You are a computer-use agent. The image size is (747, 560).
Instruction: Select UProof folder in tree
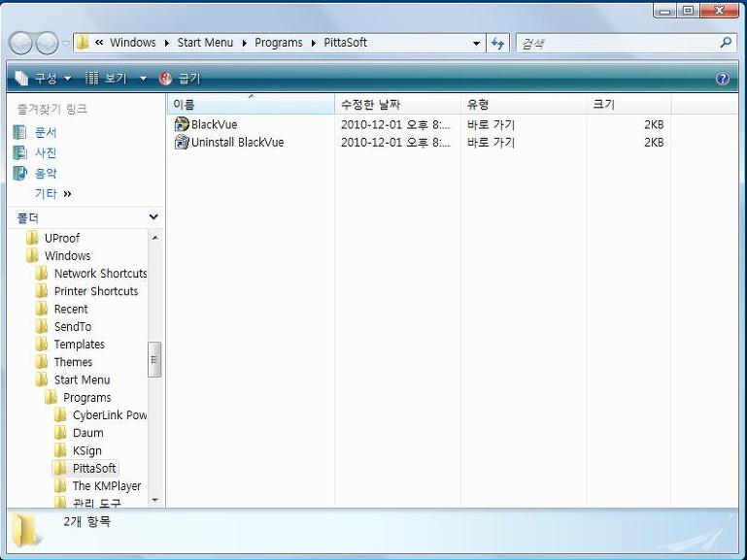point(62,238)
